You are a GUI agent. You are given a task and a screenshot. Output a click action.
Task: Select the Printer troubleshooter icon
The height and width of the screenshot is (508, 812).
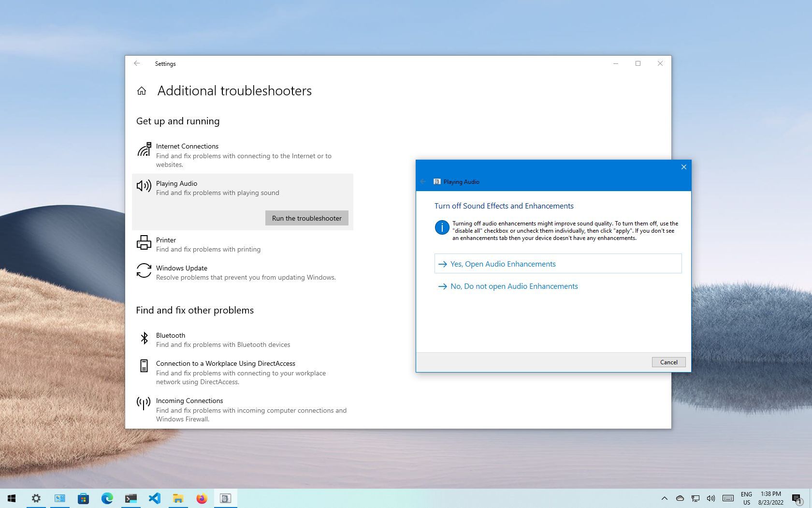[144, 243]
